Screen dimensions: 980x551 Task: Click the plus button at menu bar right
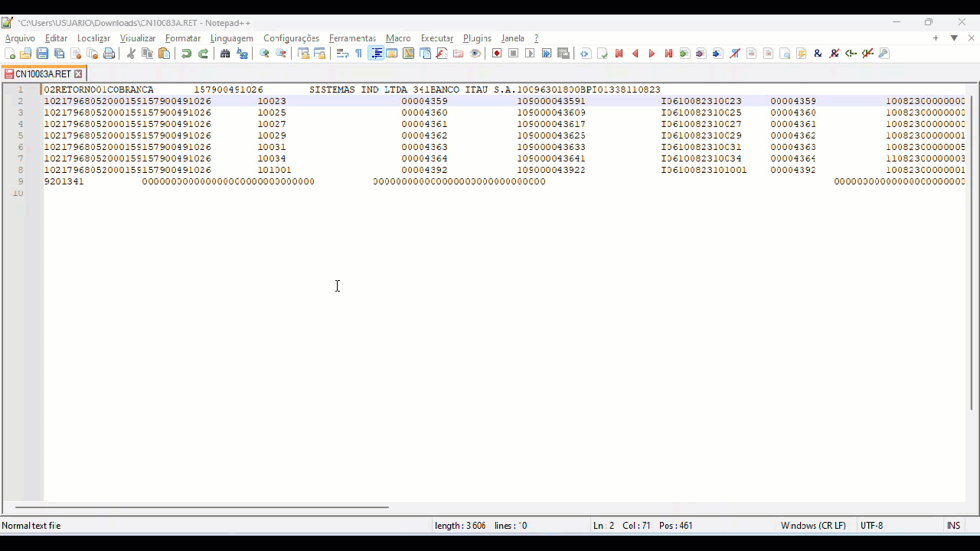pos(936,38)
